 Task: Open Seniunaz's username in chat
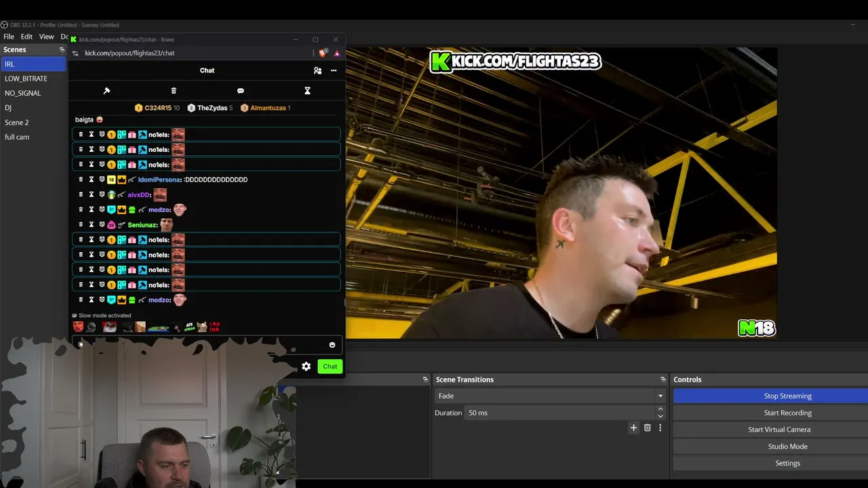click(142, 225)
